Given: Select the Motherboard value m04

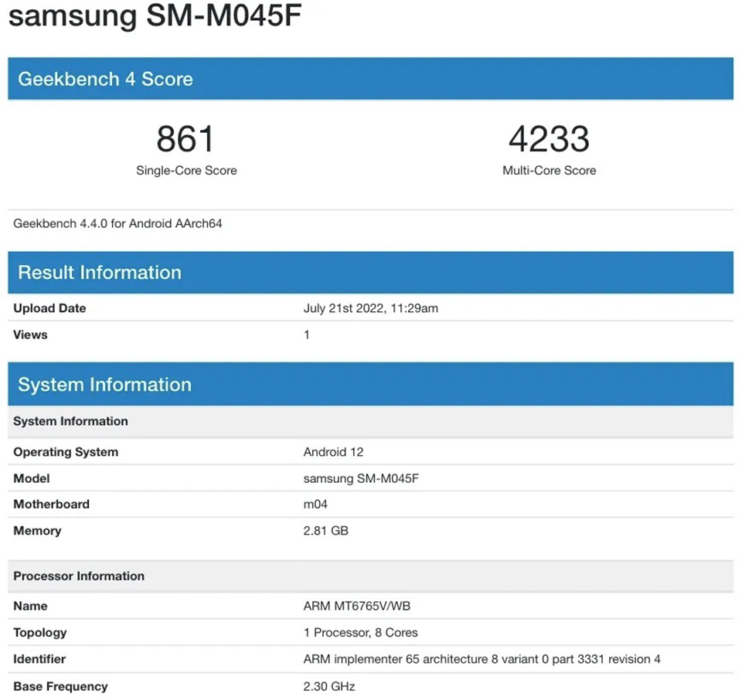Looking at the screenshot, I should tap(314, 505).
